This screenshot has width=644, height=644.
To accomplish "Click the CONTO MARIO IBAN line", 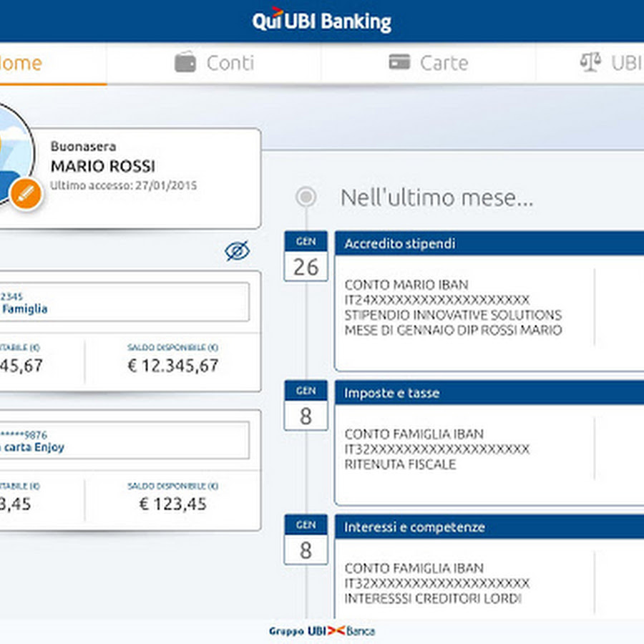I will point(406,285).
